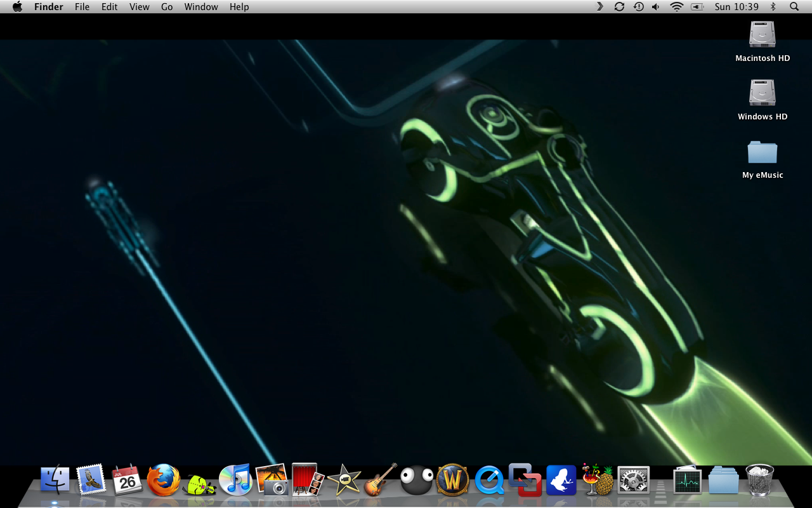Image resolution: width=812 pixels, height=508 pixels.
Task: Open the sync arrows menu bar icon
Action: [x=619, y=7]
